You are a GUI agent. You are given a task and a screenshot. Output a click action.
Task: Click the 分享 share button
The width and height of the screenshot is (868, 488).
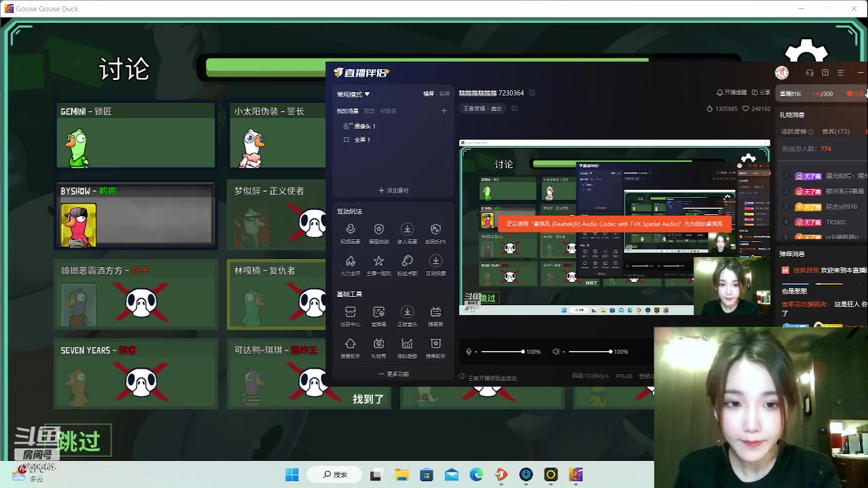coord(761,93)
